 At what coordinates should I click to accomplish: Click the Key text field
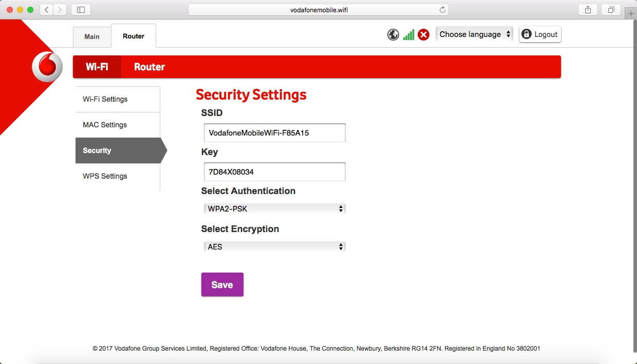[274, 172]
